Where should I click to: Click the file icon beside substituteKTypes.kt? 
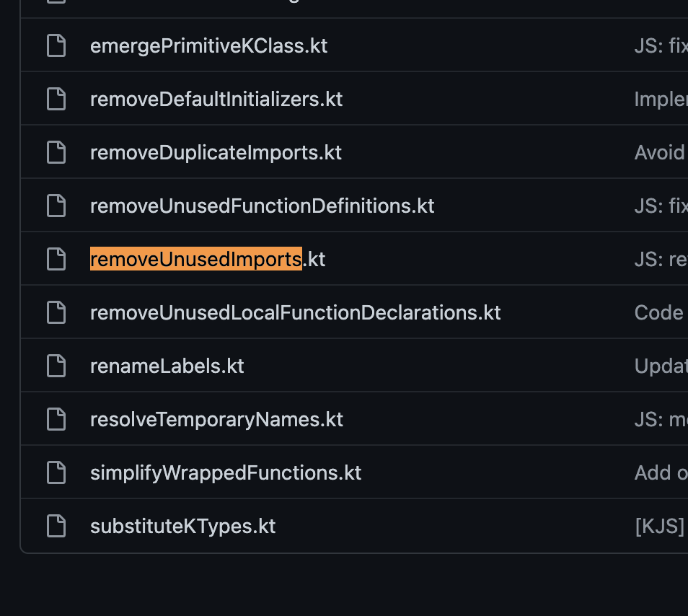click(x=56, y=525)
